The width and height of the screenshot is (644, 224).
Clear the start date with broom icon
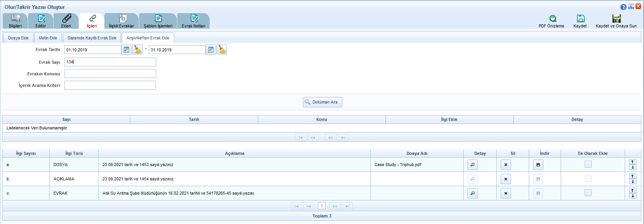click(138, 50)
